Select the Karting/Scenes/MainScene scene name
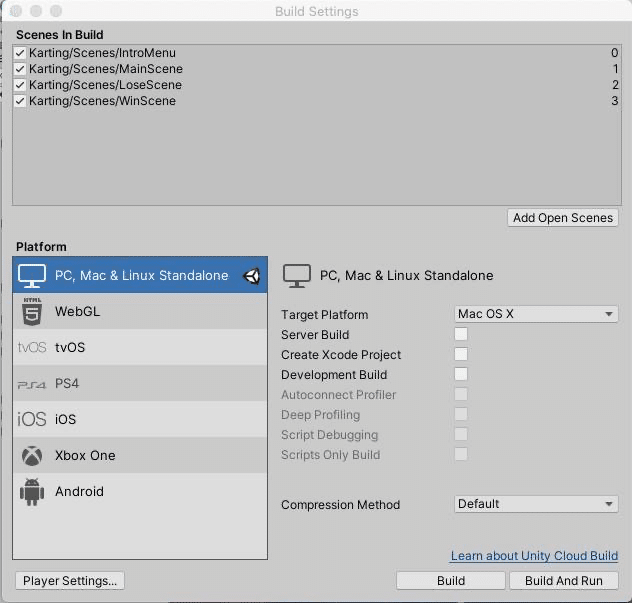The height and width of the screenshot is (603, 632). (106, 69)
